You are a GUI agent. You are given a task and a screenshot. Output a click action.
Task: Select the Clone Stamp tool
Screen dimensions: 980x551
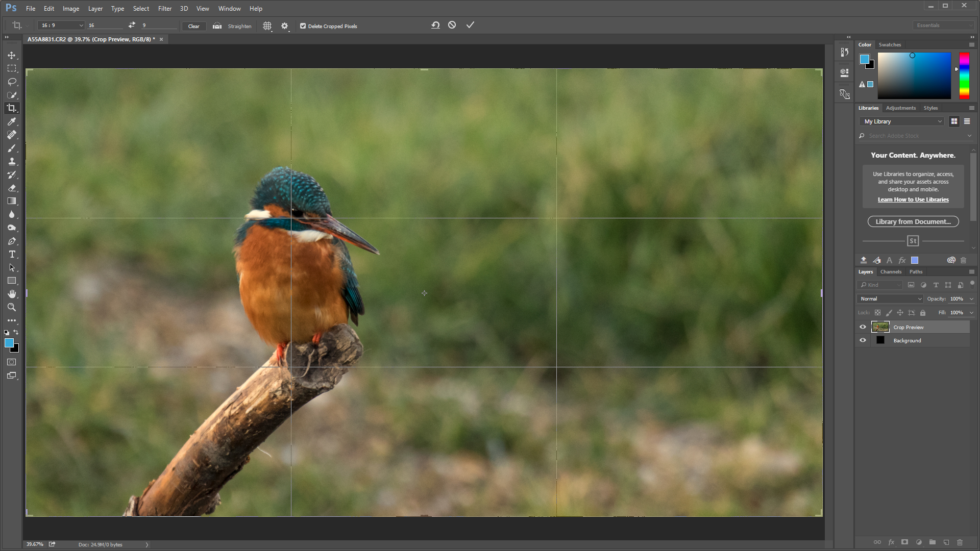pos(12,161)
